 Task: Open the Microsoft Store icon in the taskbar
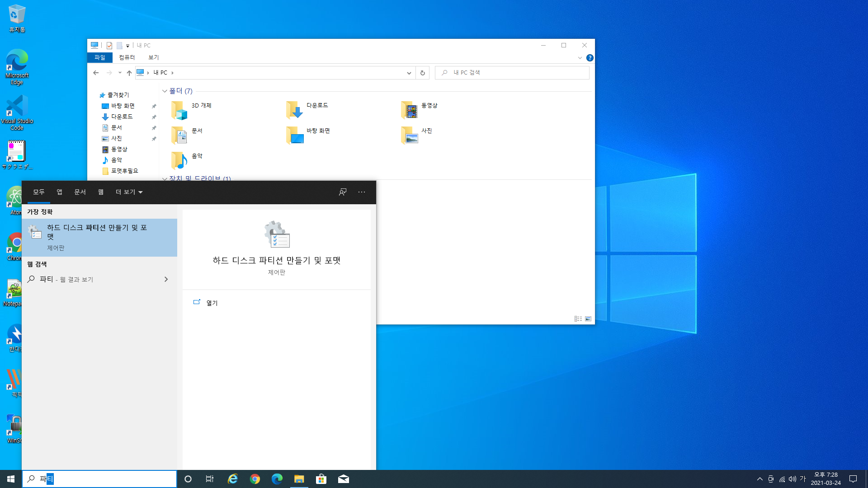click(321, 479)
